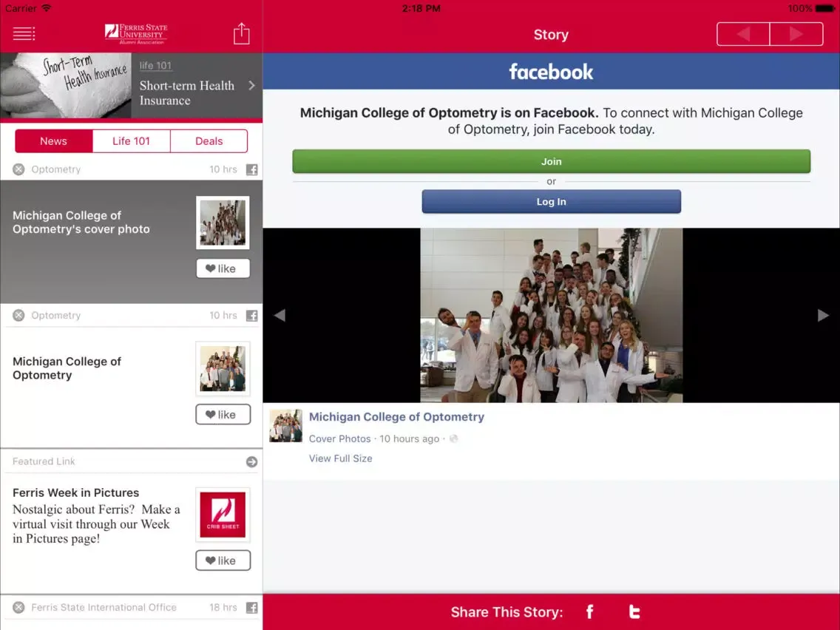Tap the 'Ferris State International Office' label

pyautogui.click(x=104, y=607)
